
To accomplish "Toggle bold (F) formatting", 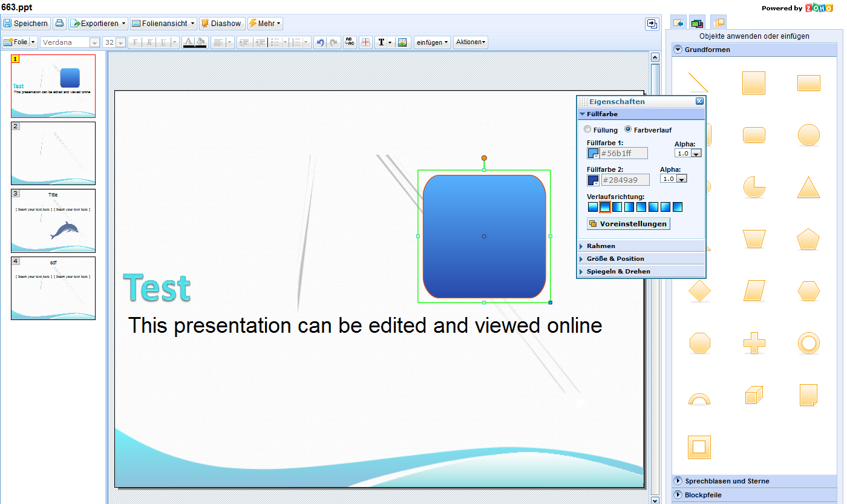I will coord(135,42).
